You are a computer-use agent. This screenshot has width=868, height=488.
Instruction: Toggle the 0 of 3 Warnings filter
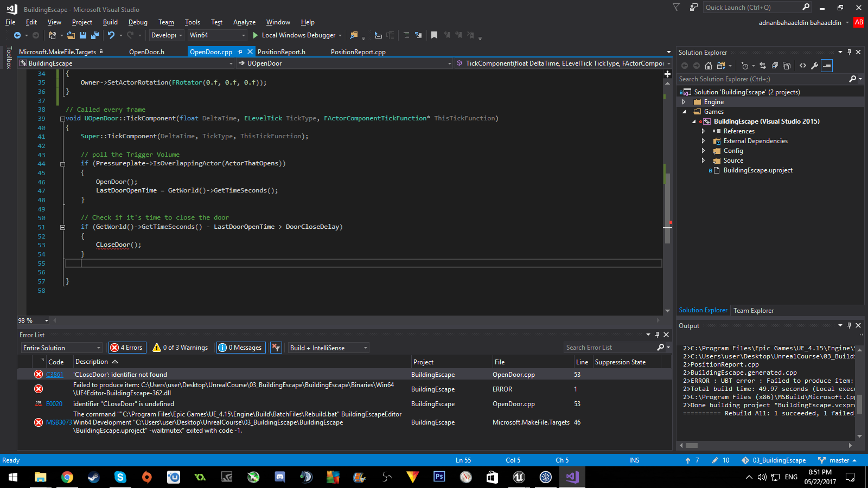click(x=181, y=348)
